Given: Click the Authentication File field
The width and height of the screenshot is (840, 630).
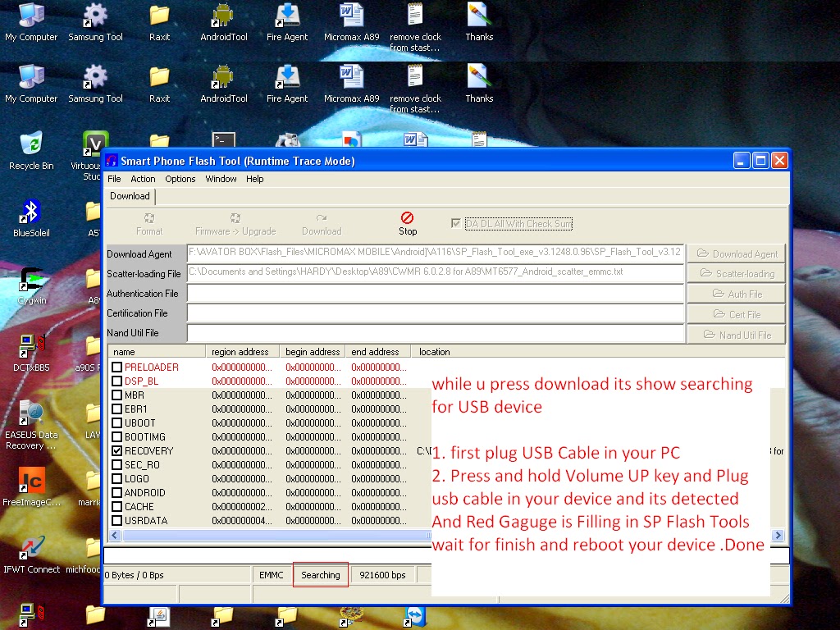Looking at the screenshot, I should pyautogui.click(x=436, y=293).
